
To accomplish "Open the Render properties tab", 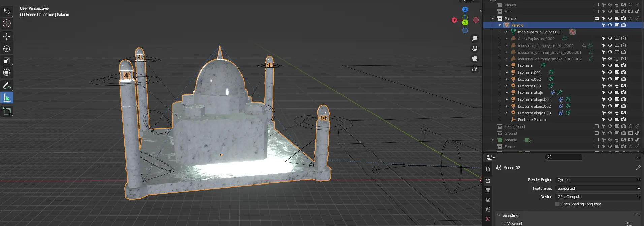I will click(x=488, y=181).
